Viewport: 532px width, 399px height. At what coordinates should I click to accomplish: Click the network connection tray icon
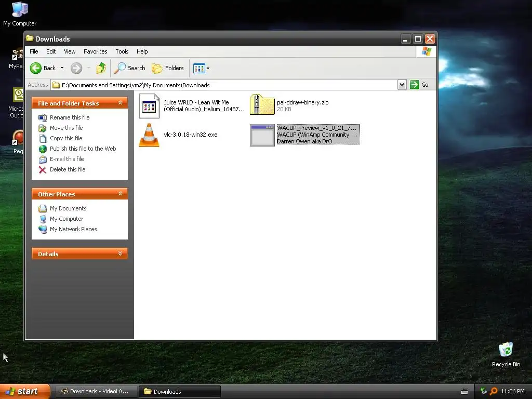[x=484, y=391]
